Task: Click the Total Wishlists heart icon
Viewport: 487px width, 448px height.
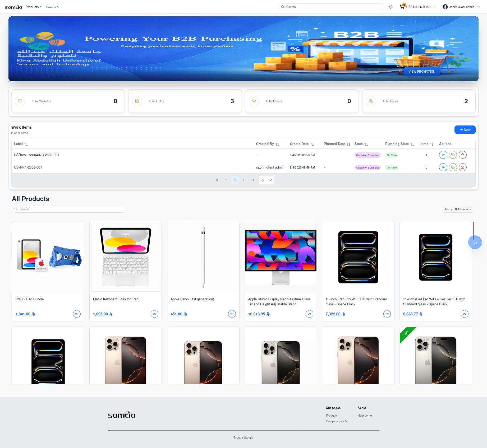Action: [20, 101]
